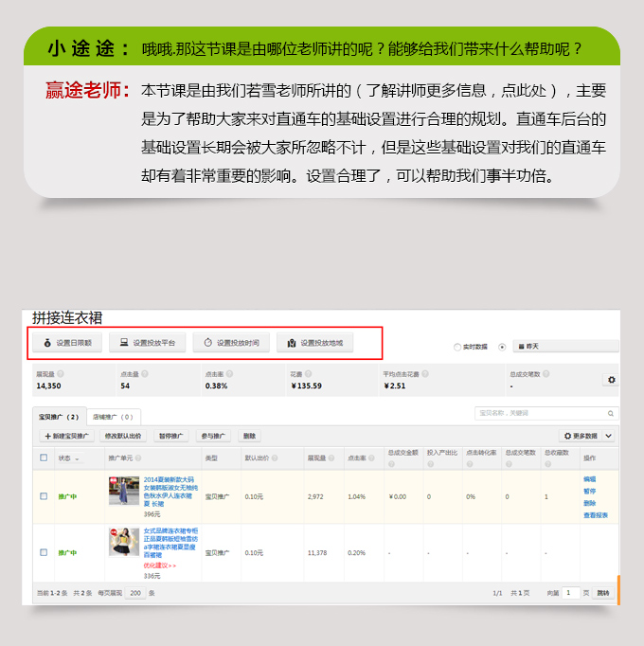Click help icon next to 展现量 summary
The height and width of the screenshot is (646, 644).
point(61,373)
